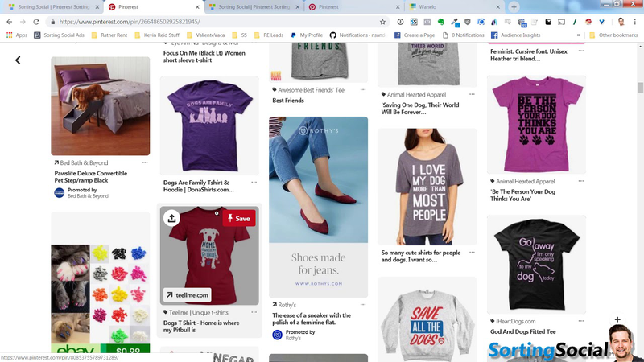
Task: Open options for 'Be The Person' shirt pin
Action: coord(581,181)
